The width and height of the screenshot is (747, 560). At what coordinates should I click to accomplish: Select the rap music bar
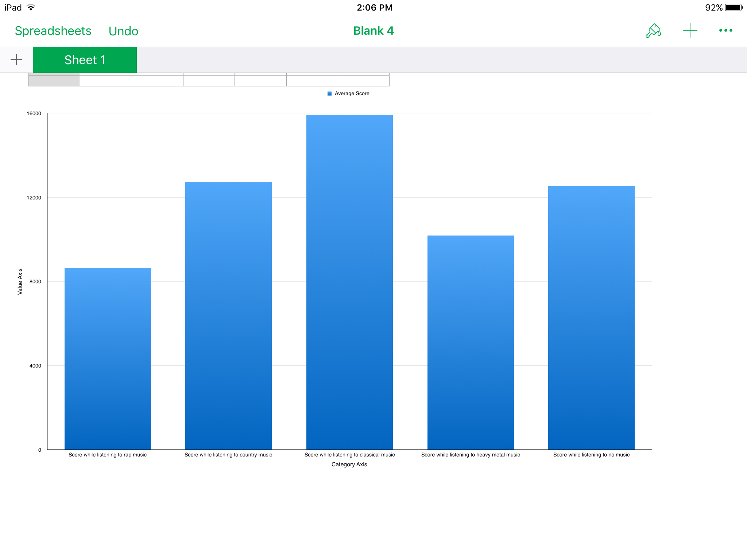(x=108, y=359)
